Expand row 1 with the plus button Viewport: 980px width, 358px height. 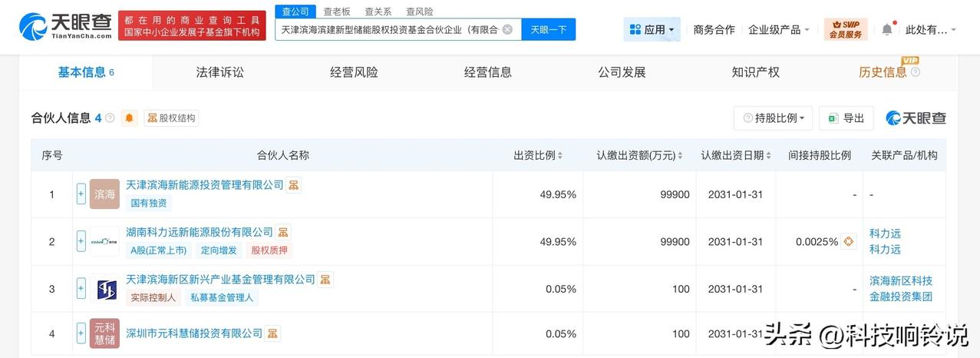tap(81, 194)
